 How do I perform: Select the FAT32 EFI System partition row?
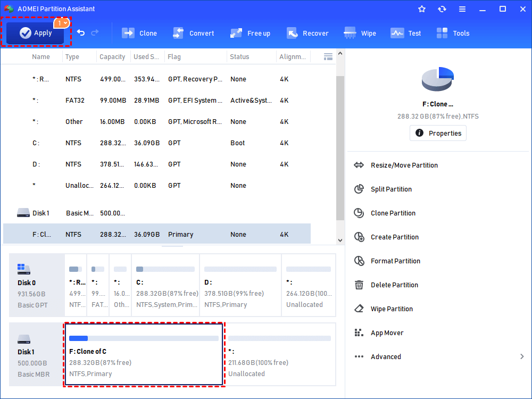click(157, 101)
